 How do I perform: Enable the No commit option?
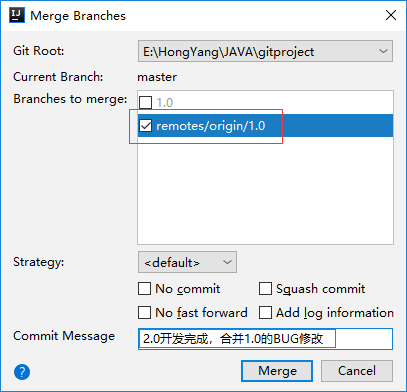pos(144,289)
